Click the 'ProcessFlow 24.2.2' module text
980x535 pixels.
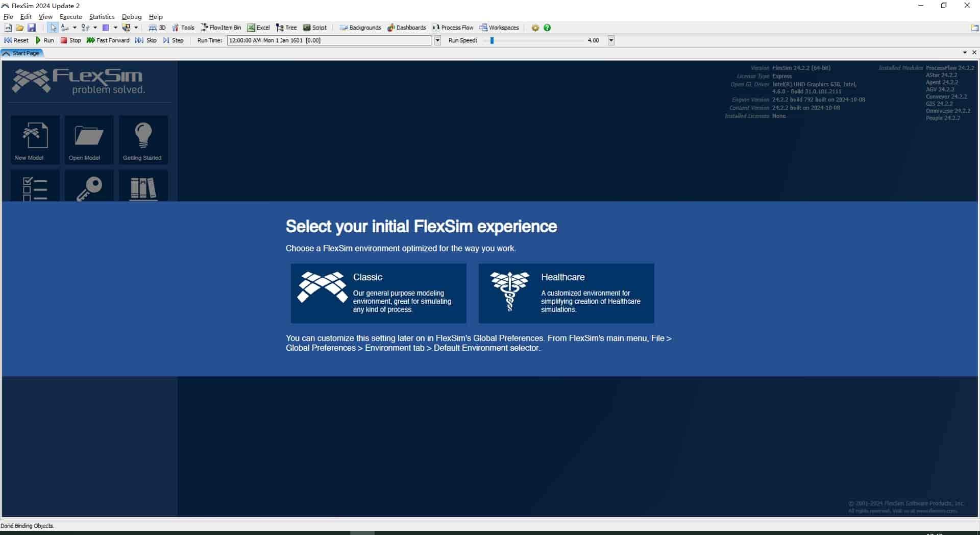coord(950,68)
